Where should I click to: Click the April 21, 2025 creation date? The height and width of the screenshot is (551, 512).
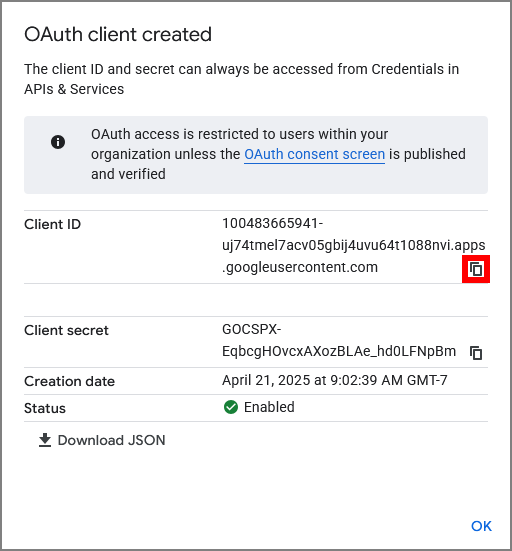click(x=335, y=380)
